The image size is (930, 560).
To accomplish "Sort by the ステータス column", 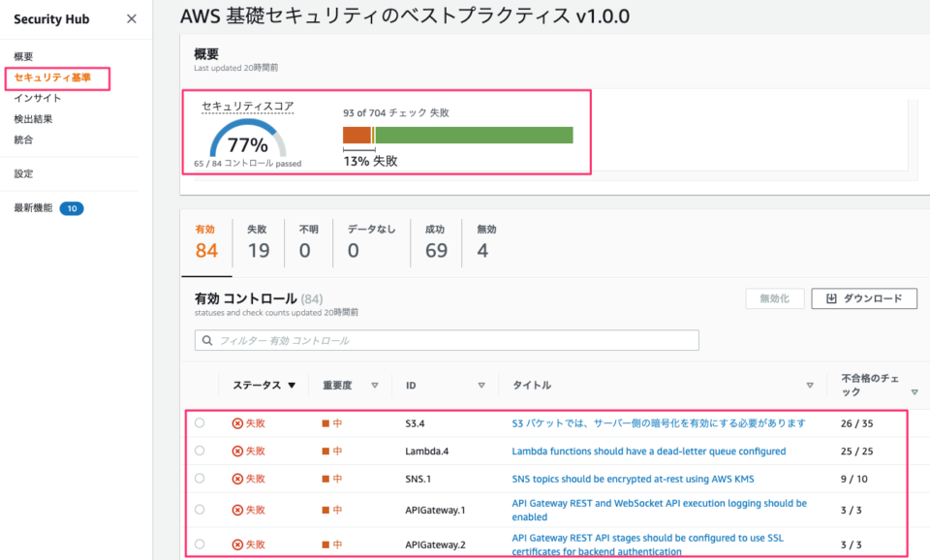I will click(263, 385).
